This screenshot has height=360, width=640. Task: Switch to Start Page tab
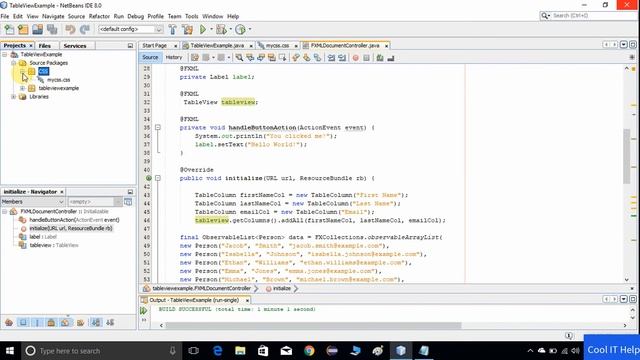click(x=154, y=46)
